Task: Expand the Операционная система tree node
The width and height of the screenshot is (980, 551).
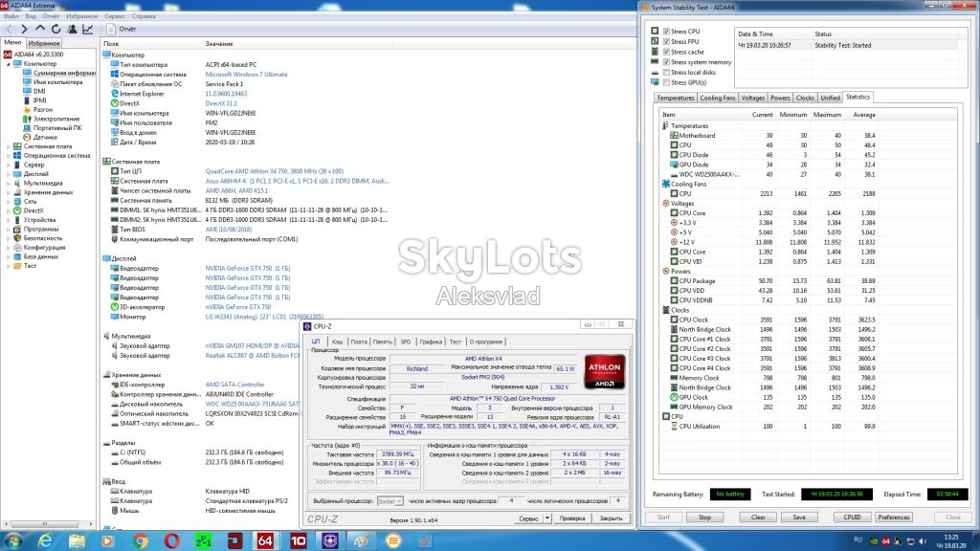Action: [x=8, y=156]
